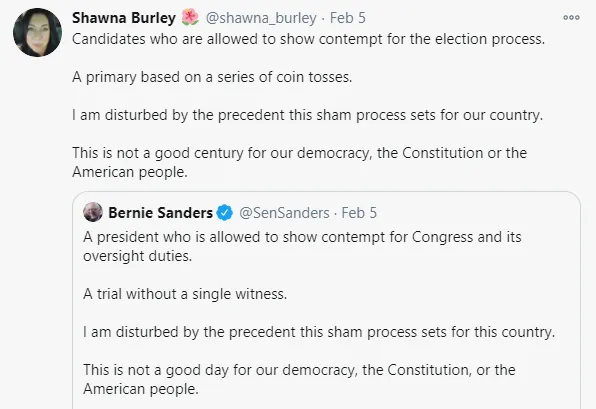596x409 pixels.
Task: Click the 'A primary based on coin tosses' line
Action: click(212, 77)
